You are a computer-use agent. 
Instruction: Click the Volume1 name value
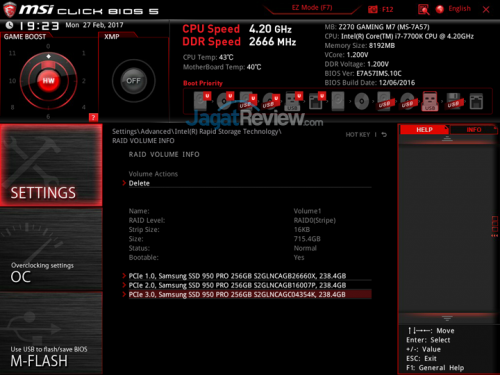(x=307, y=211)
